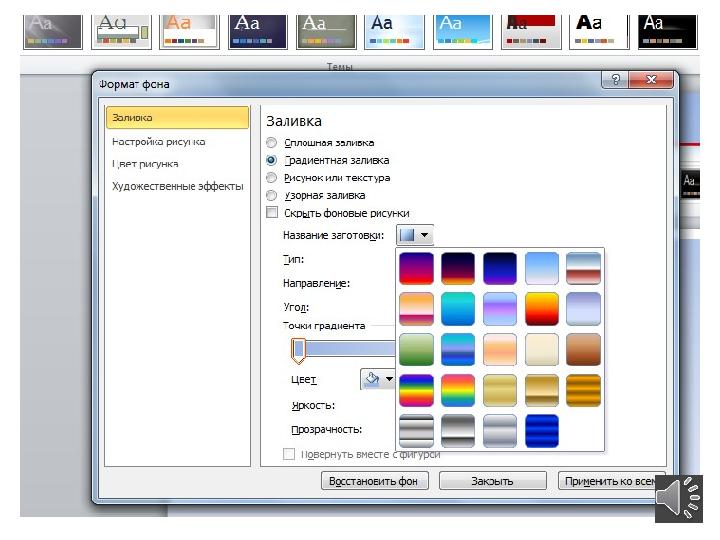Pick the gray-to-dark chrome II preset

458,431
